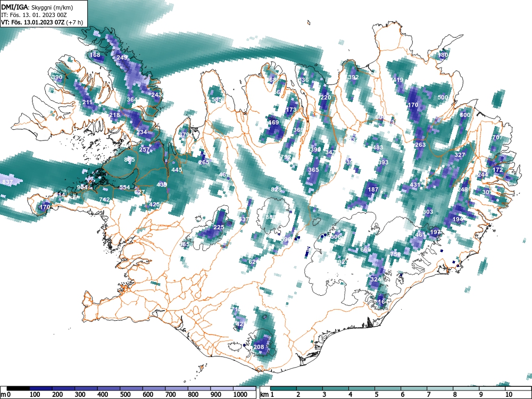Click the visibility value 445
532x399 pixels.
(177, 170)
